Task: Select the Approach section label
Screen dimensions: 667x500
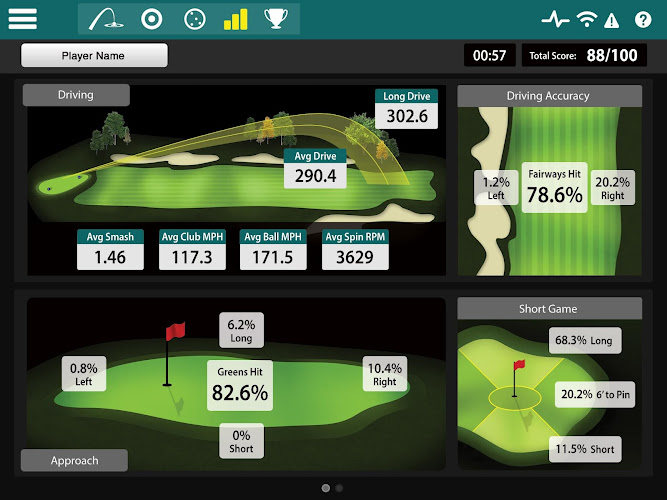Action: tap(74, 460)
